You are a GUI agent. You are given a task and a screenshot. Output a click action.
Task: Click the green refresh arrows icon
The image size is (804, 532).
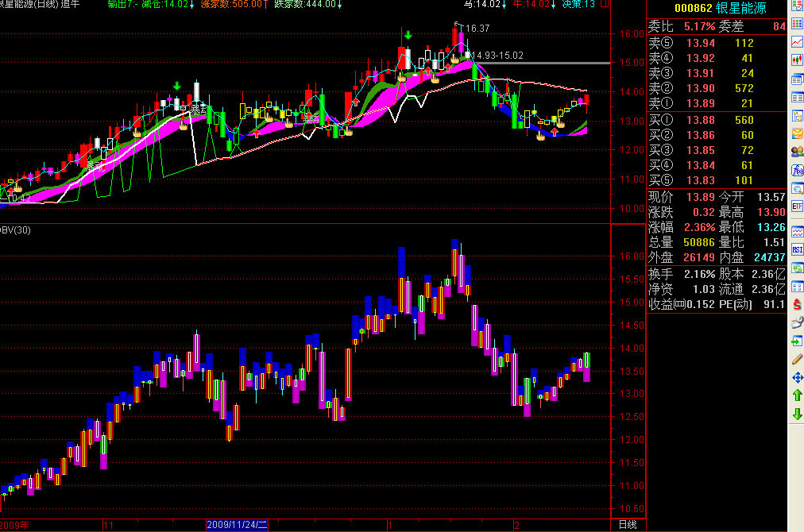pyautogui.click(x=797, y=268)
